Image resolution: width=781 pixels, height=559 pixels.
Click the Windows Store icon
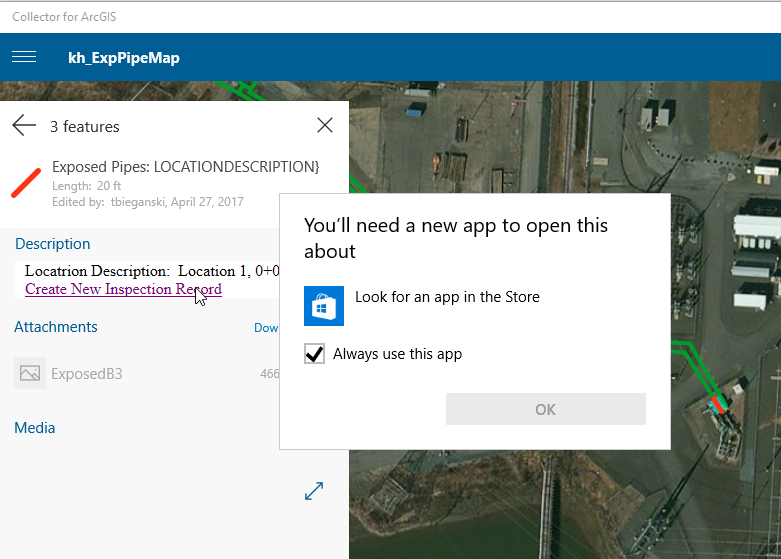click(x=324, y=306)
